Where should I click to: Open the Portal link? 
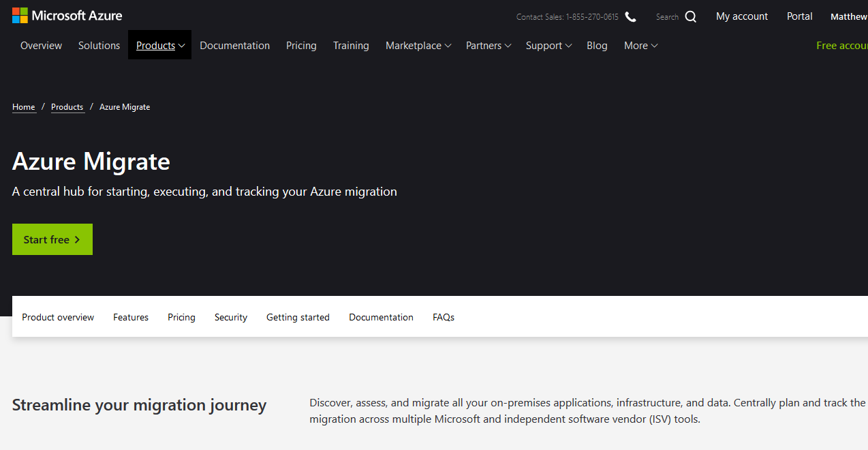[x=799, y=16]
